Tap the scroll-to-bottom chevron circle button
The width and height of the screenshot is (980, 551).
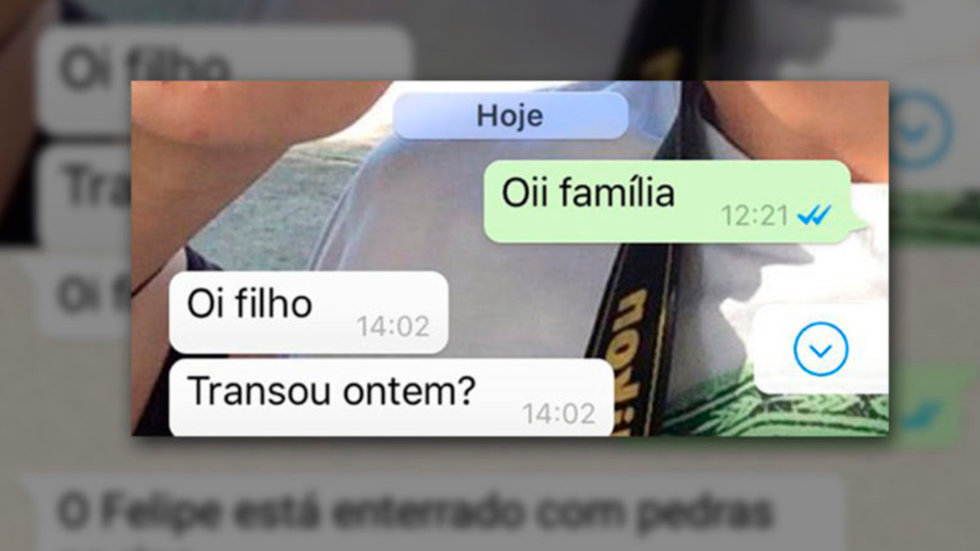(821, 349)
